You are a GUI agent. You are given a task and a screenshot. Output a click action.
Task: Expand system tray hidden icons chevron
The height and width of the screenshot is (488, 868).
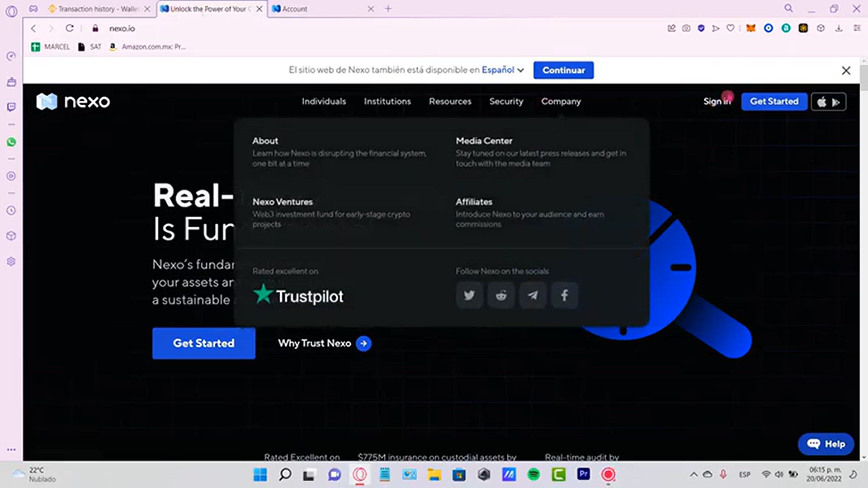693,474
